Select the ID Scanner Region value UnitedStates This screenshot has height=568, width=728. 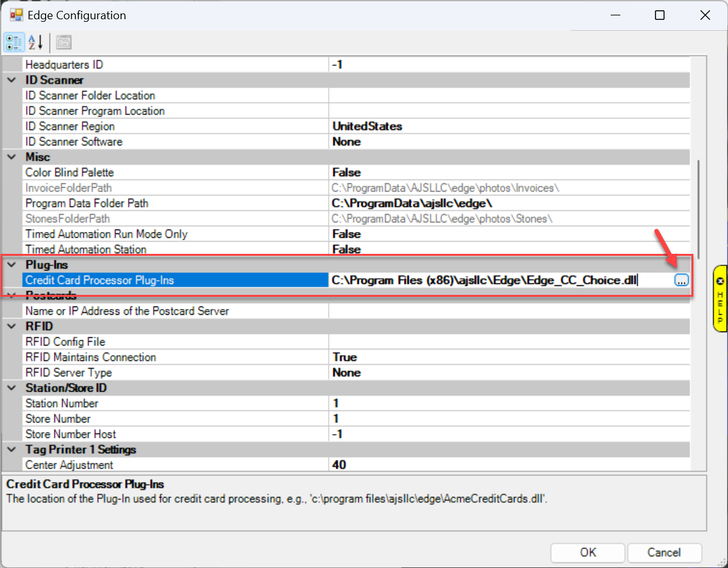coord(367,126)
